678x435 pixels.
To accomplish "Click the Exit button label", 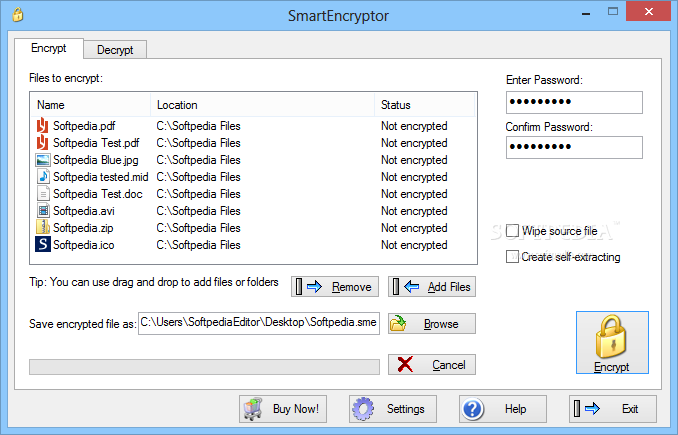I will coord(630,409).
